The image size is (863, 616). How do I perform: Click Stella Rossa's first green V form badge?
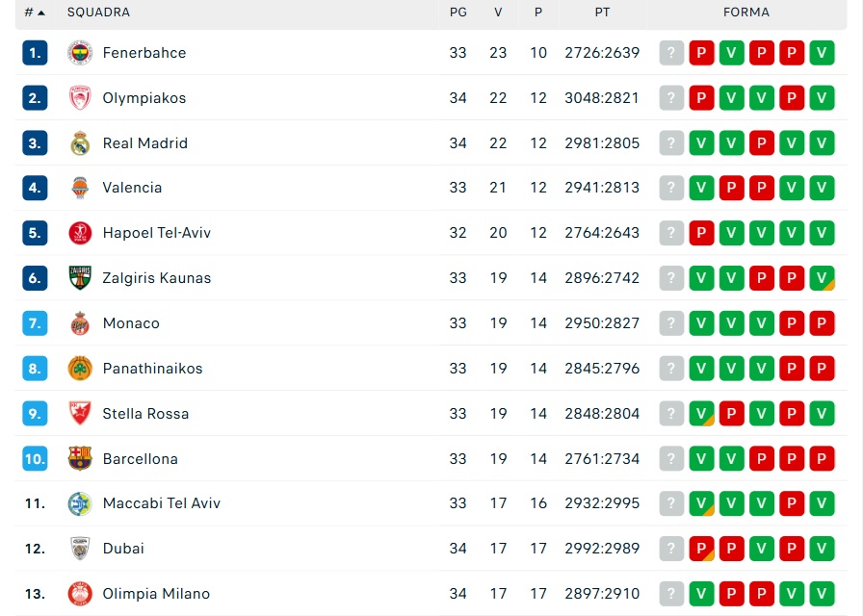point(701,414)
